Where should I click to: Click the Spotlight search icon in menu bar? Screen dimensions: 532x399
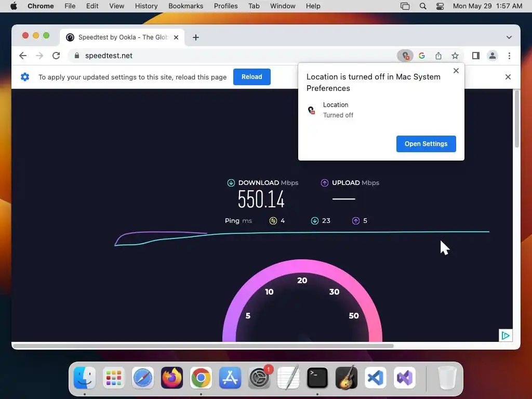[423, 6]
